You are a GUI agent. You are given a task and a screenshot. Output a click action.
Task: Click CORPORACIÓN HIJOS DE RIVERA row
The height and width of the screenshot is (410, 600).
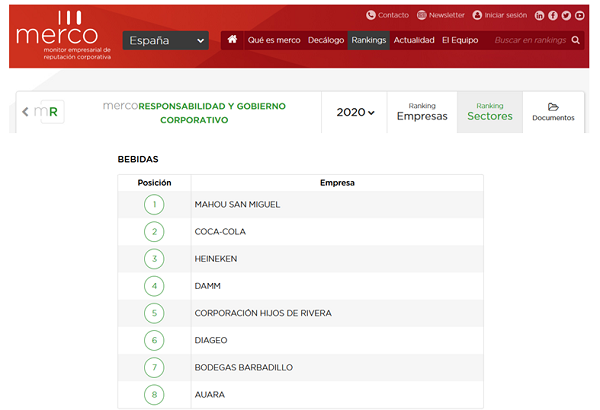pyautogui.click(x=300, y=313)
